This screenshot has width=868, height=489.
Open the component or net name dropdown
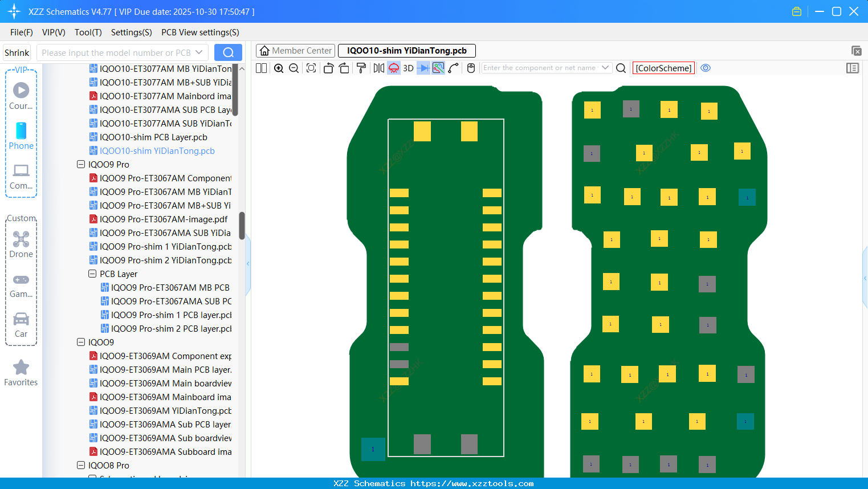605,68
